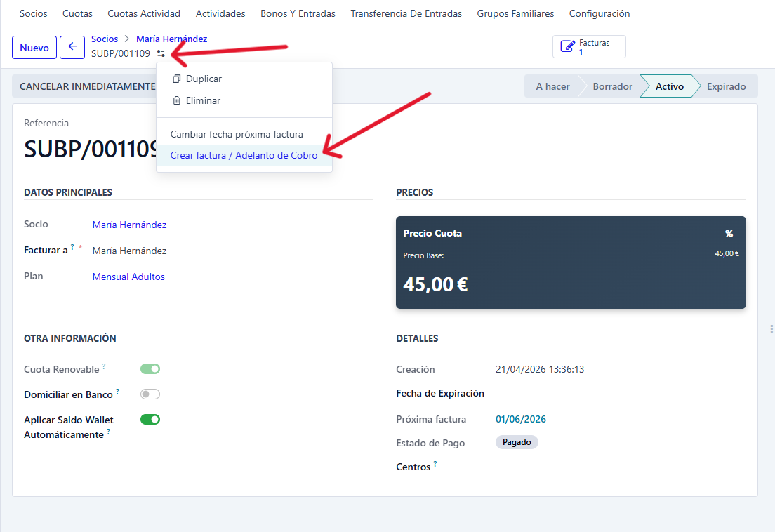Open the Bonos Y Entradas menu
Screen dimensions: 775x532
(x=298, y=13)
